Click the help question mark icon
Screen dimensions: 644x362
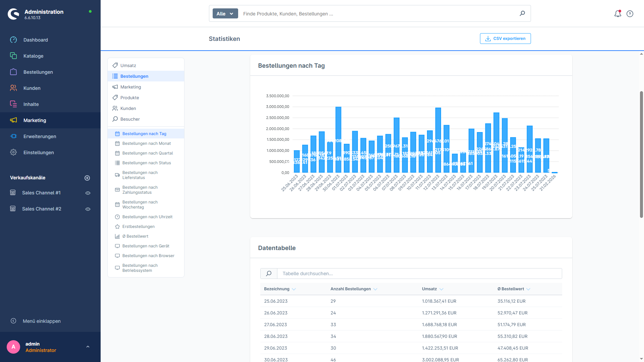coord(630,14)
